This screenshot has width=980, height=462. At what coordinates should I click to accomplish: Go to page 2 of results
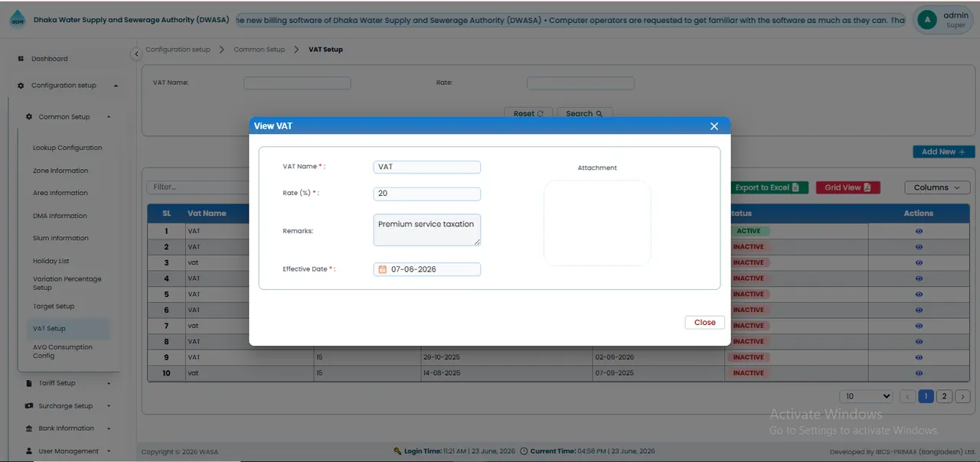(x=944, y=396)
